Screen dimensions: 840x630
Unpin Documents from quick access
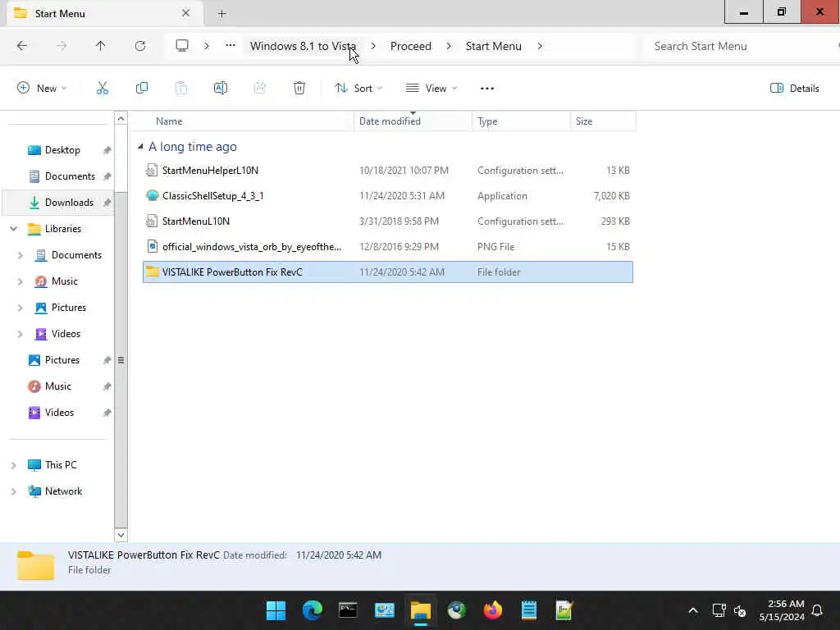pyautogui.click(x=107, y=177)
